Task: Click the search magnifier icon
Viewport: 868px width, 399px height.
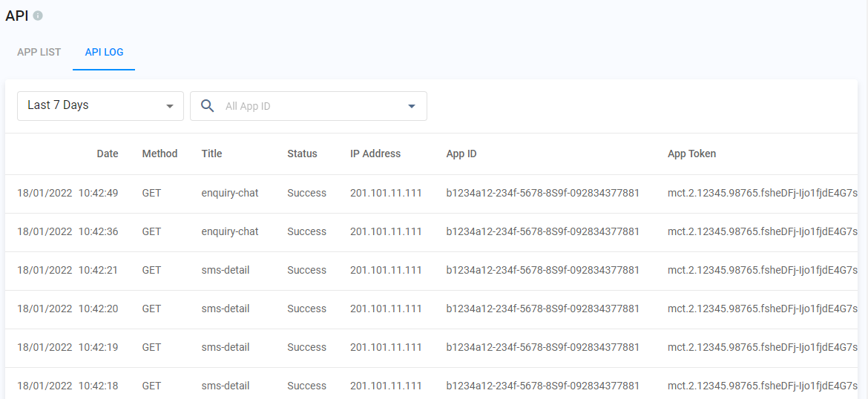Action: click(208, 106)
